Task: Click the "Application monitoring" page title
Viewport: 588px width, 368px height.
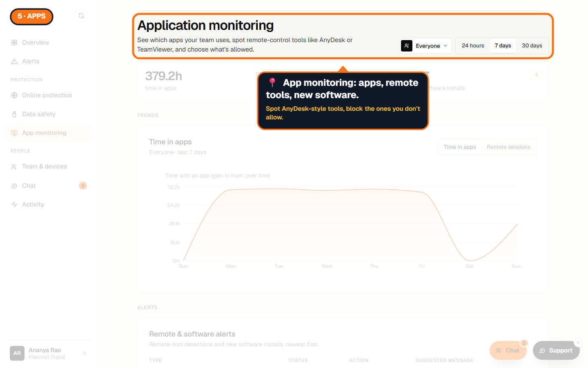Action: pos(205,25)
